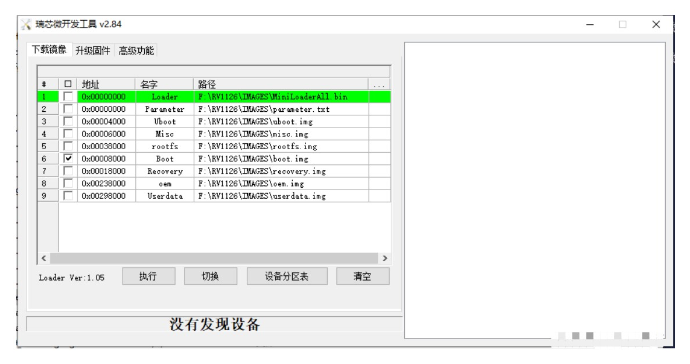Click the 切换 button
690x364 pixels.
click(210, 276)
